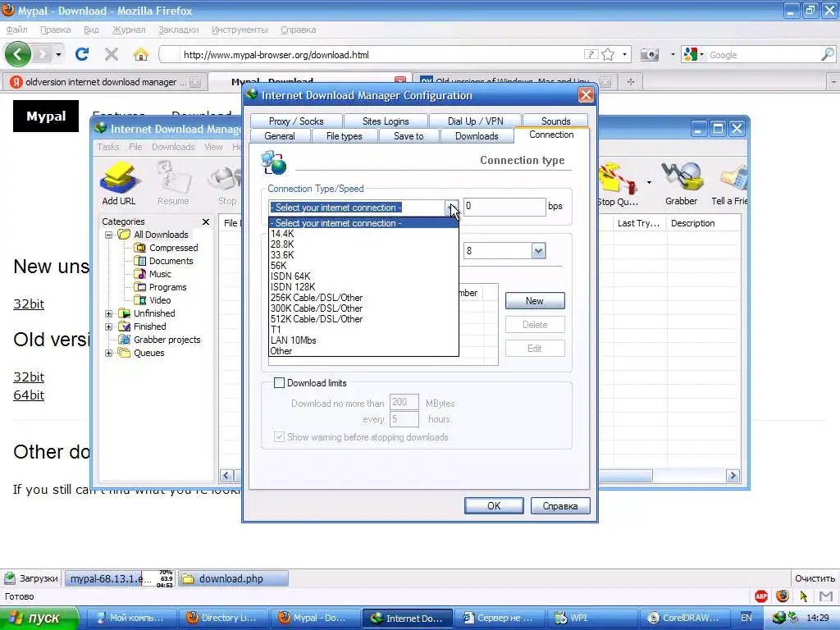Switch to the Sounds tab
840x630 pixels.
pos(555,121)
